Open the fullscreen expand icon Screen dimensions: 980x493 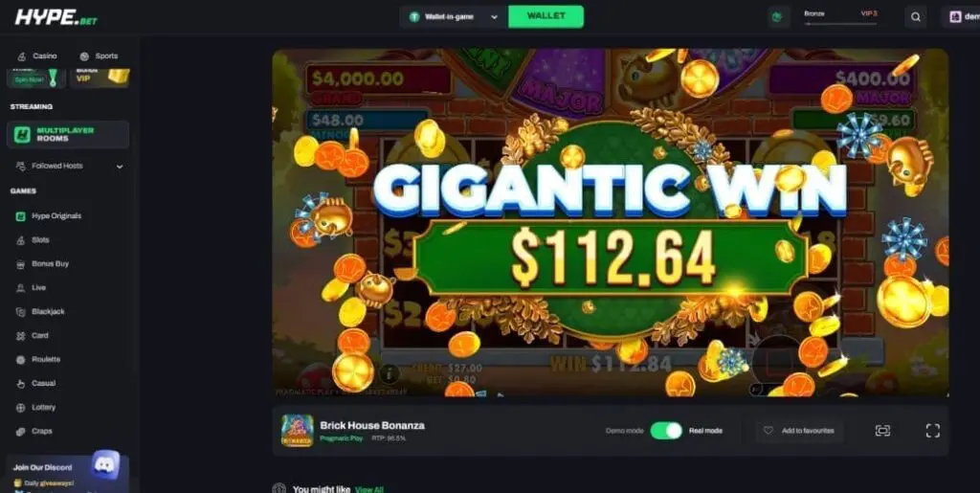[932, 431]
